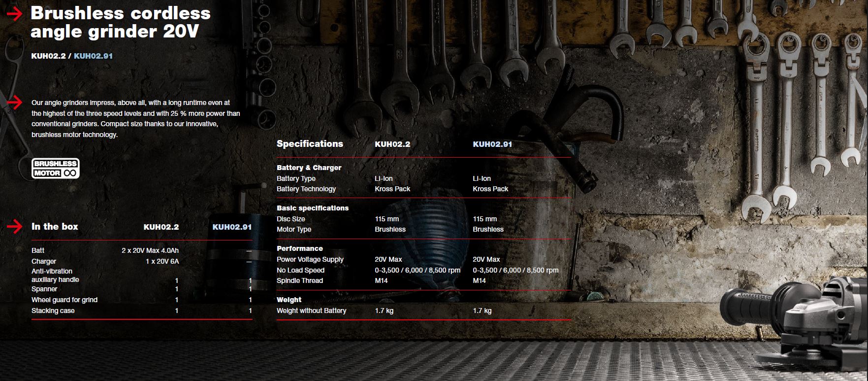
Task: Click the 115 mm value for KUH02.2
Action: coord(387,219)
